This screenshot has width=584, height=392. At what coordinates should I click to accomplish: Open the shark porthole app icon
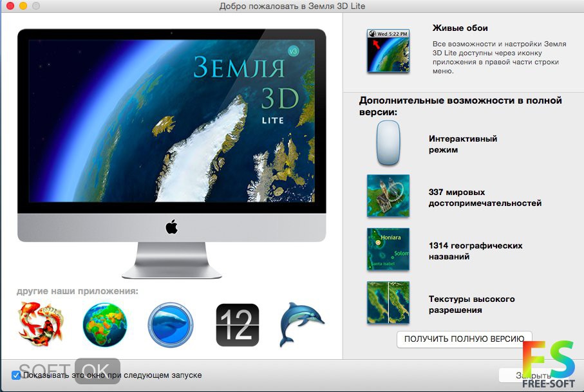(x=171, y=324)
